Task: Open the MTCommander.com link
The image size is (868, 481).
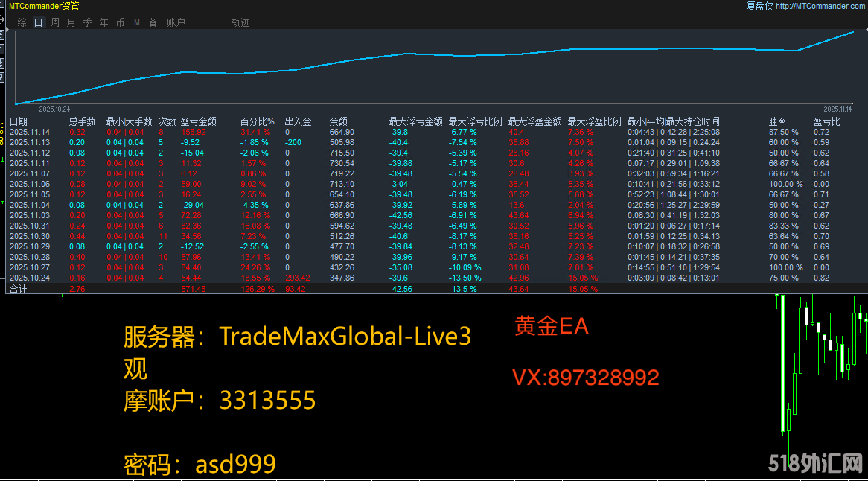Action: pos(820,6)
